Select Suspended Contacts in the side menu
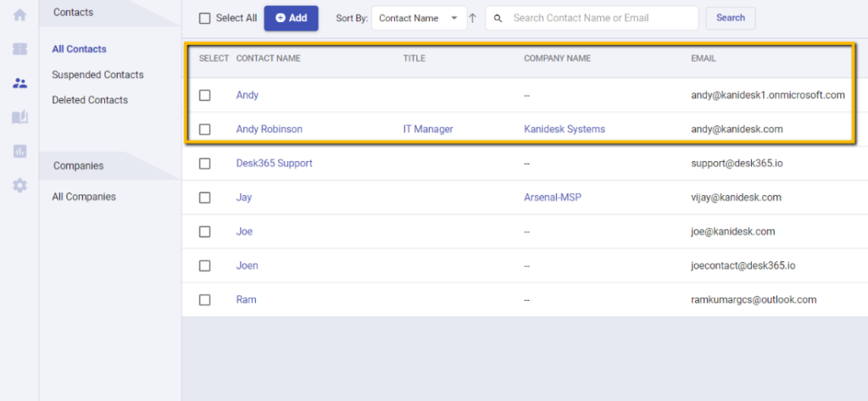Image resolution: width=868 pixels, height=401 pixels. click(x=98, y=75)
